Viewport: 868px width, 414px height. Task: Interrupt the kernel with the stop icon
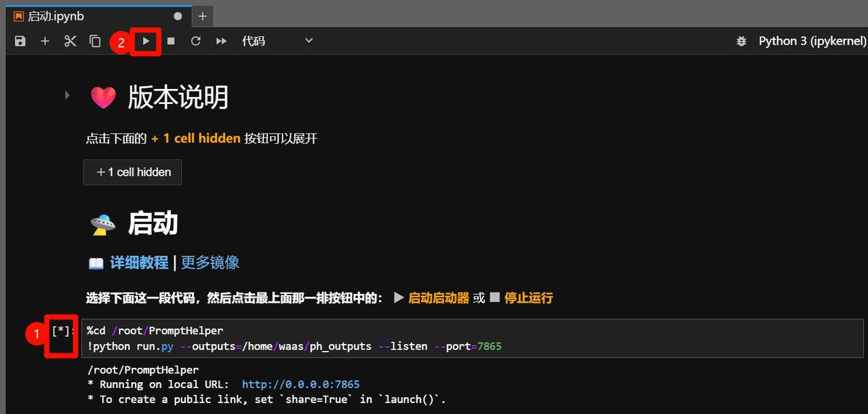pos(171,41)
